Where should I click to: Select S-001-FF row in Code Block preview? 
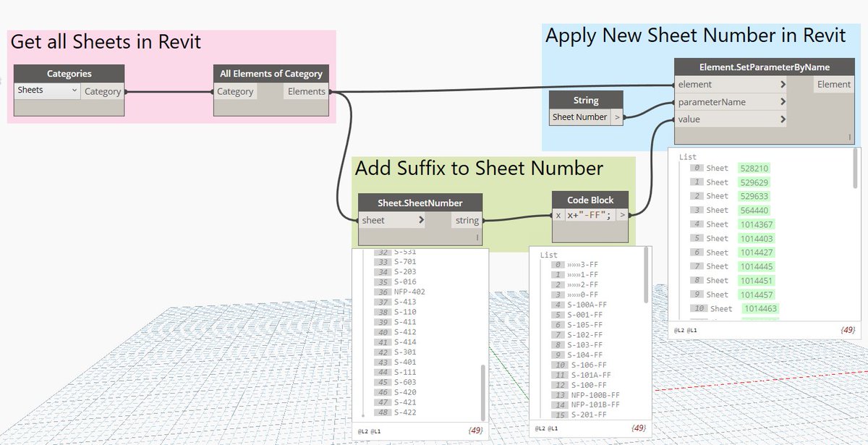[x=576, y=315]
